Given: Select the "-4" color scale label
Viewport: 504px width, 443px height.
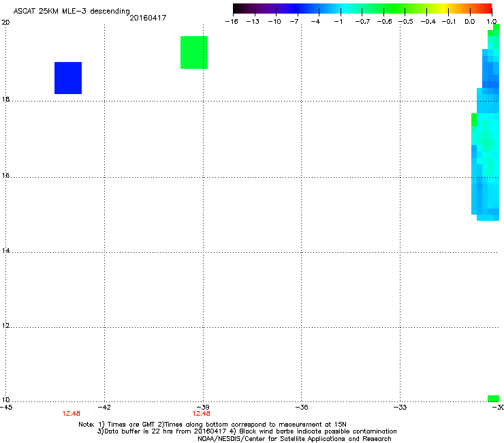Looking at the screenshot, I should (x=315, y=22).
